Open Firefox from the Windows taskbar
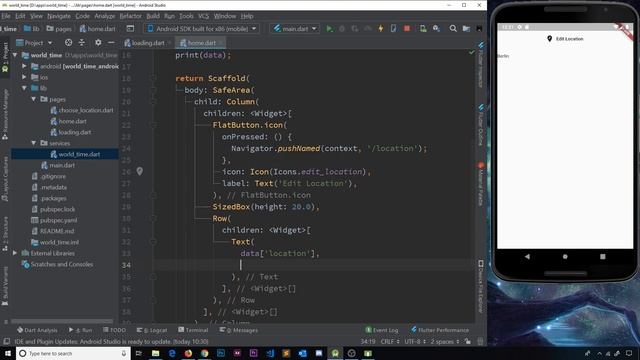Viewport: 640px width, 360px height. coord(188,353)
